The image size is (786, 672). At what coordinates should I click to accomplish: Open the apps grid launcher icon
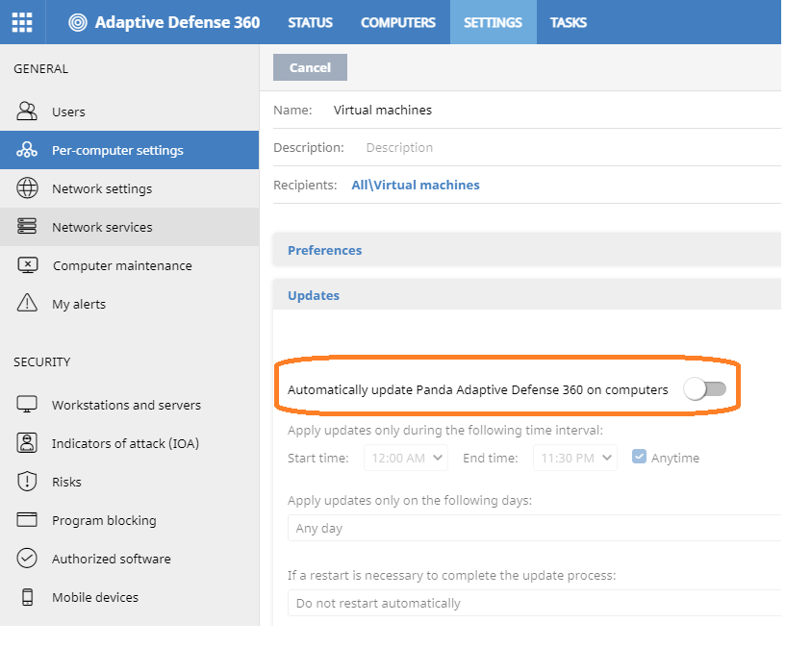(22, 22)
